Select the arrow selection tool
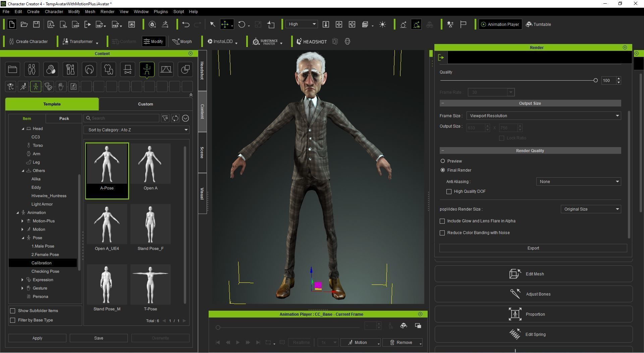This screenshot has height=353, width=644. click(212, 24)
